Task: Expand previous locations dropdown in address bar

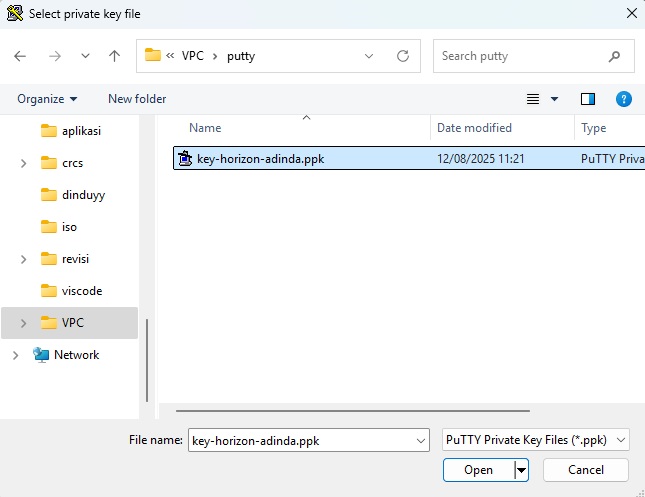Action: (369, 56)
